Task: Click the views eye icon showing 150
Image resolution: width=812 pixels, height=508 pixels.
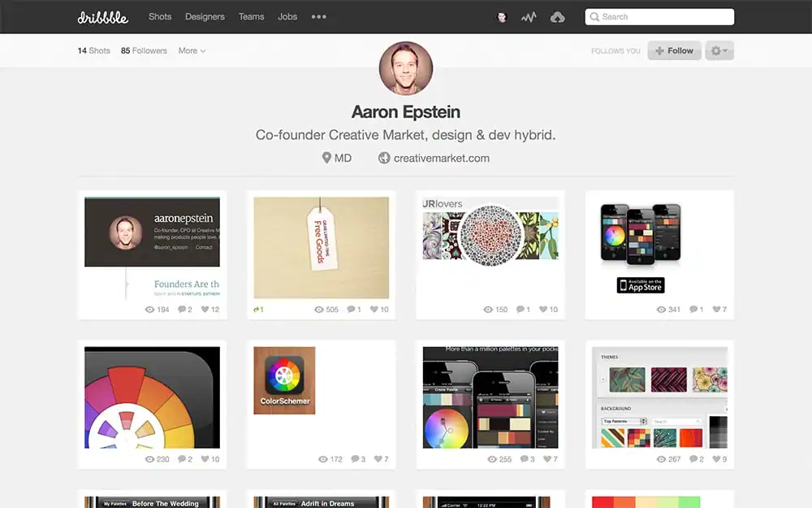Action: pos(488,310)
